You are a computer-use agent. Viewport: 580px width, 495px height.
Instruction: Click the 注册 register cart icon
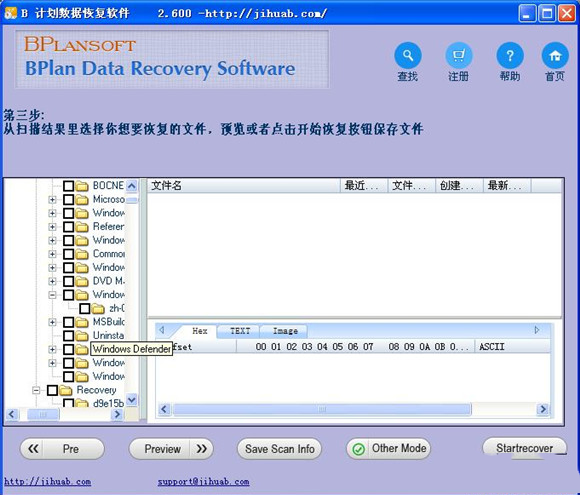[x=459, y=55]
